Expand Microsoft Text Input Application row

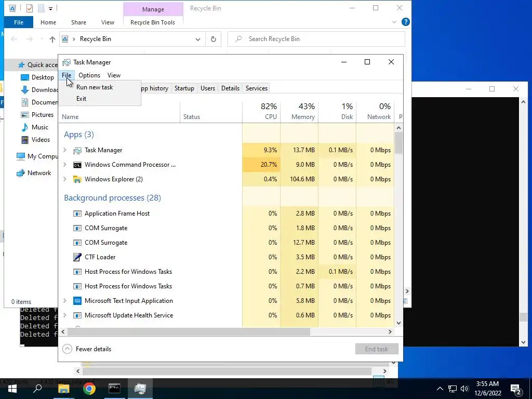pyautogui.click(x=65, y=301)
